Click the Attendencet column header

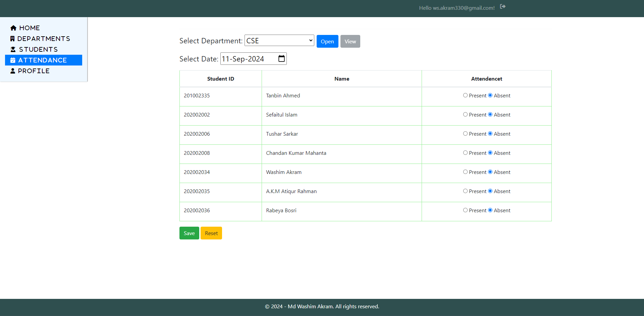coord(487,79)
